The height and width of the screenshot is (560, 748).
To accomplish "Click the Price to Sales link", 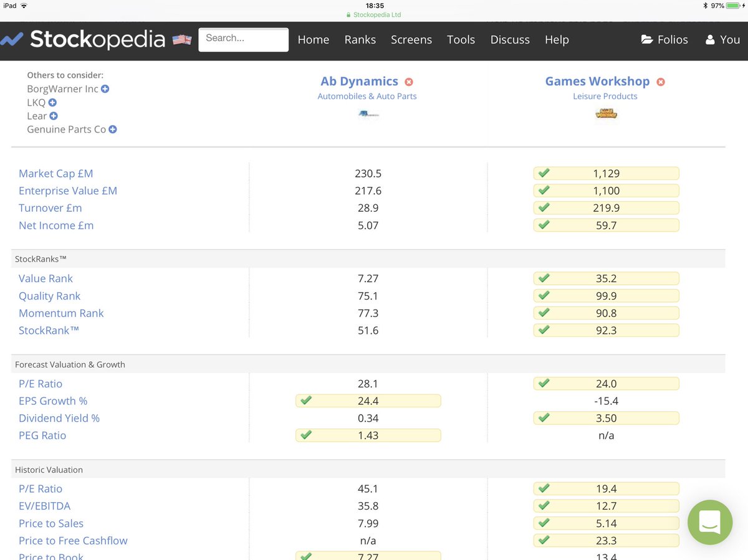I will point(51,523).
